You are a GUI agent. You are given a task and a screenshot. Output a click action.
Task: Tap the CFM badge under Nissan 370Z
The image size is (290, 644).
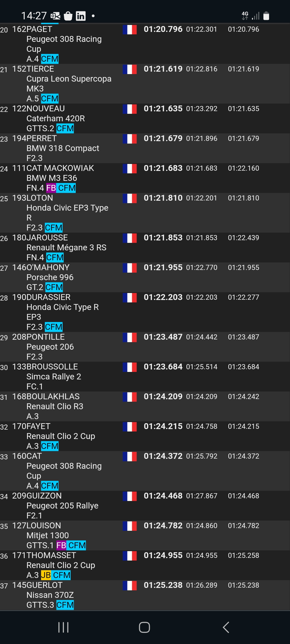65,605
